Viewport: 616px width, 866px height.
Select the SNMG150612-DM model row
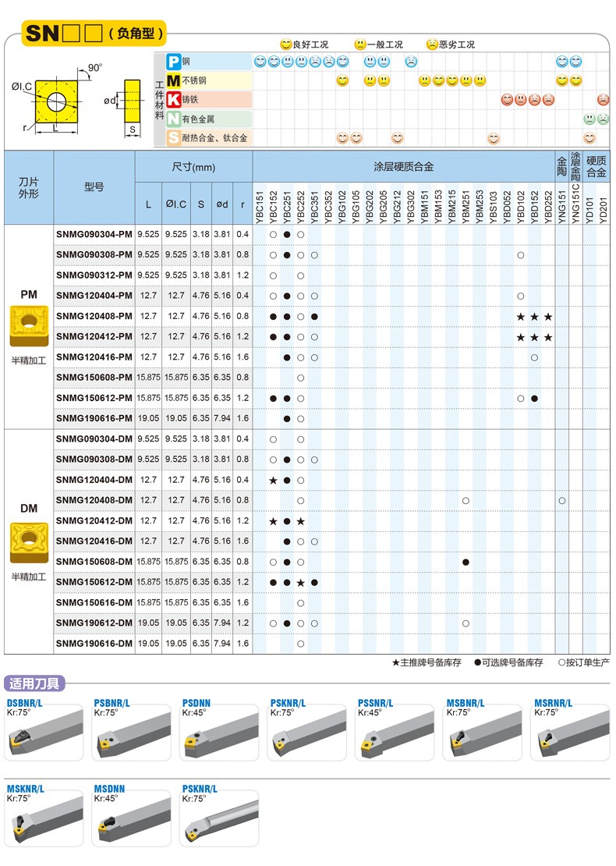pyautogui.click(x=331, y=581)
